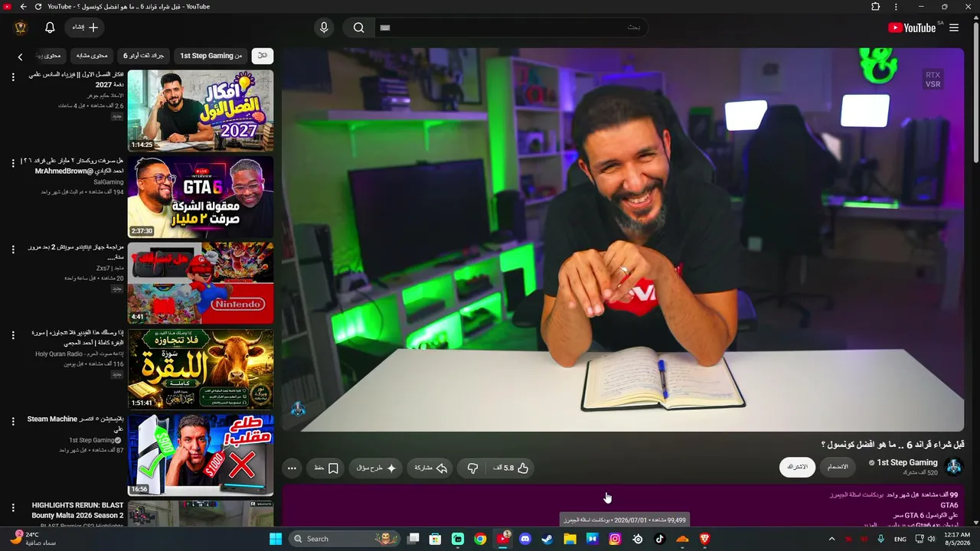Open the weather widget showing 24°C
This screenshot has width=980, height=551.
click(34, 539)
